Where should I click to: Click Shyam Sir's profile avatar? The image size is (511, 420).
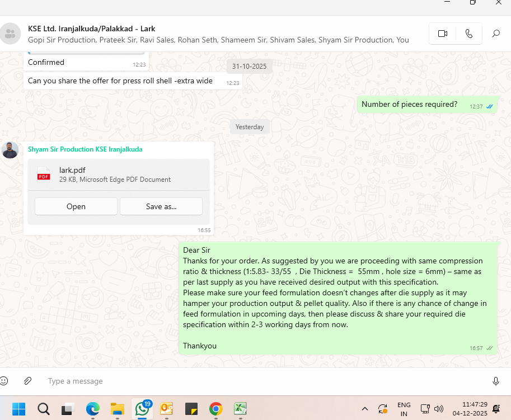[10, 150]
